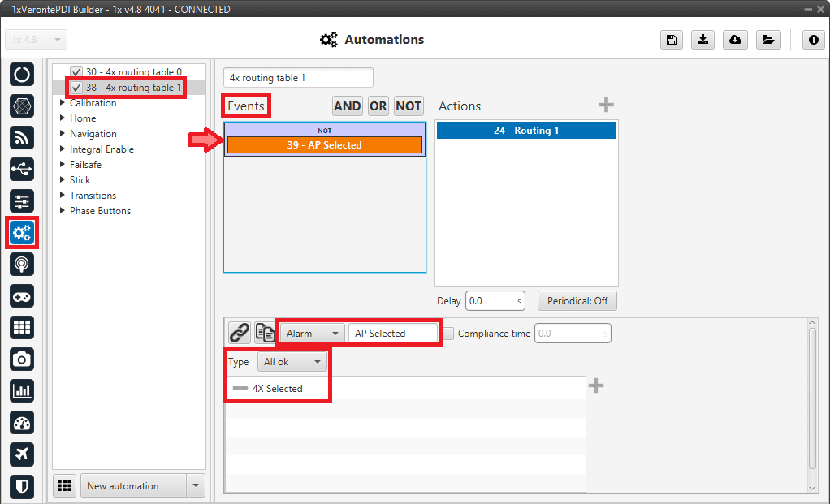Click the save configuration icon
The height and width of the screenshot is (504, 830).
coord(671,40)
